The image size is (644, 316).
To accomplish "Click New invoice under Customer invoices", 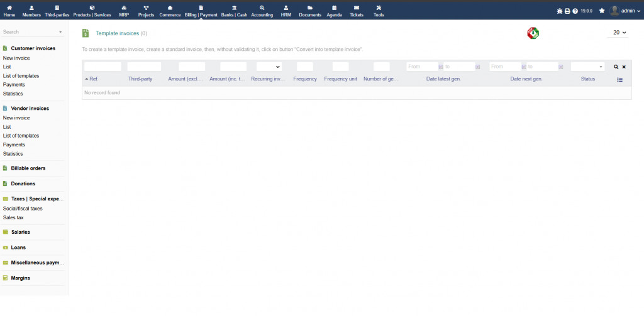I will tap(16, 58).
